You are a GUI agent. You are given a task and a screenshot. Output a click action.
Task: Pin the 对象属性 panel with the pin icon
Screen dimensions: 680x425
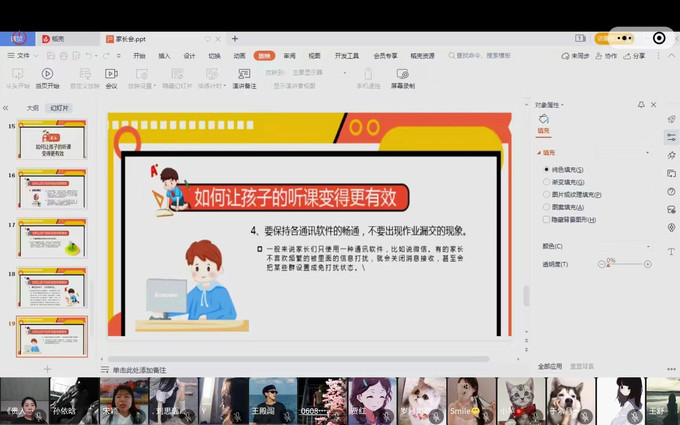coord(641,105)
